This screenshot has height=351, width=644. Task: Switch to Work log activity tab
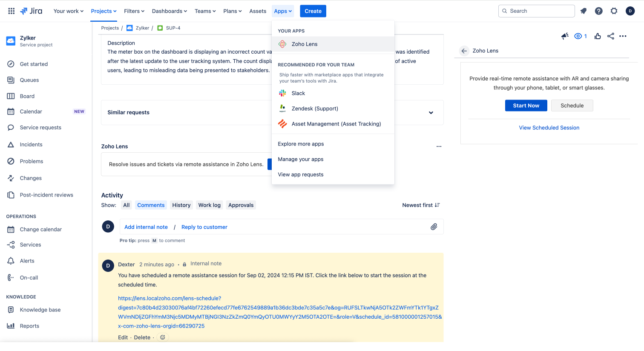(x=210, y=205)
